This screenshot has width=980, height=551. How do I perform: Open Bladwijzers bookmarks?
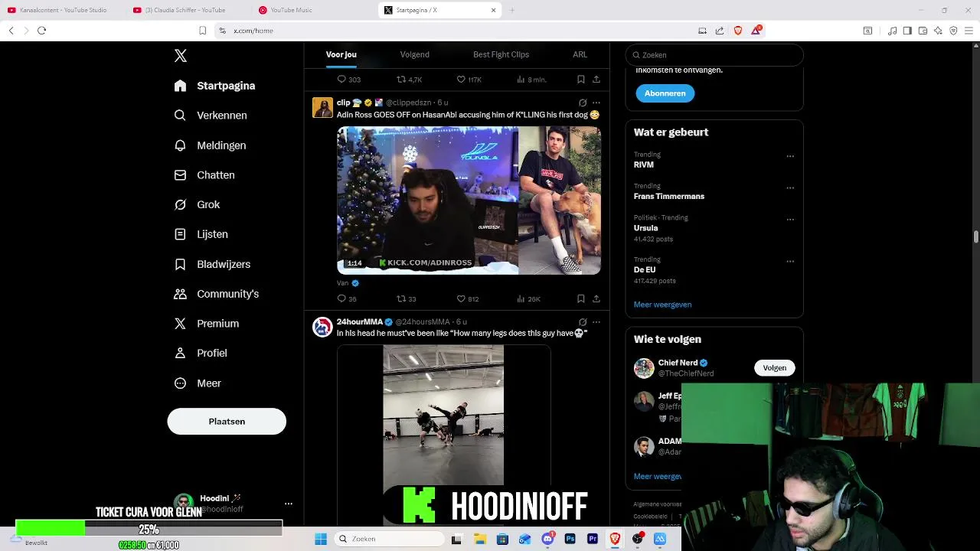click(213, 264)
